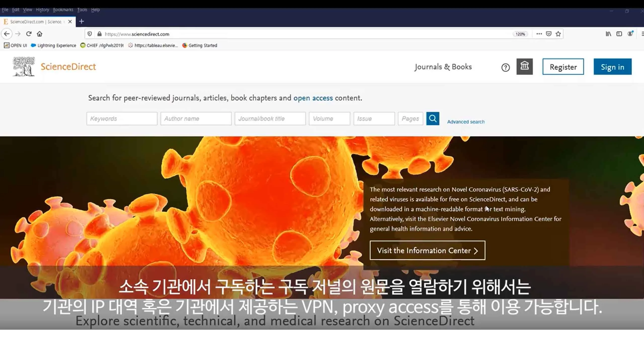The image size is (644, 362).
Task: Click the Sign in button
Action: click(612, 67)
